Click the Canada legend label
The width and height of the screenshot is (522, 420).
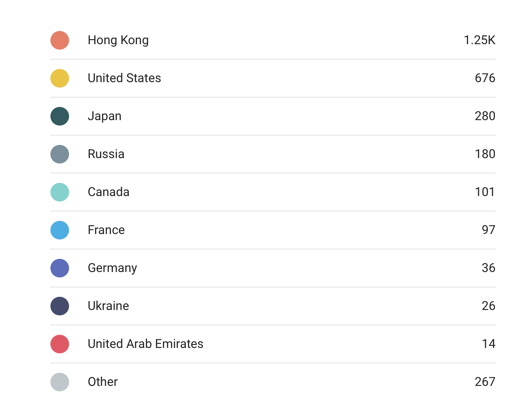109,192
